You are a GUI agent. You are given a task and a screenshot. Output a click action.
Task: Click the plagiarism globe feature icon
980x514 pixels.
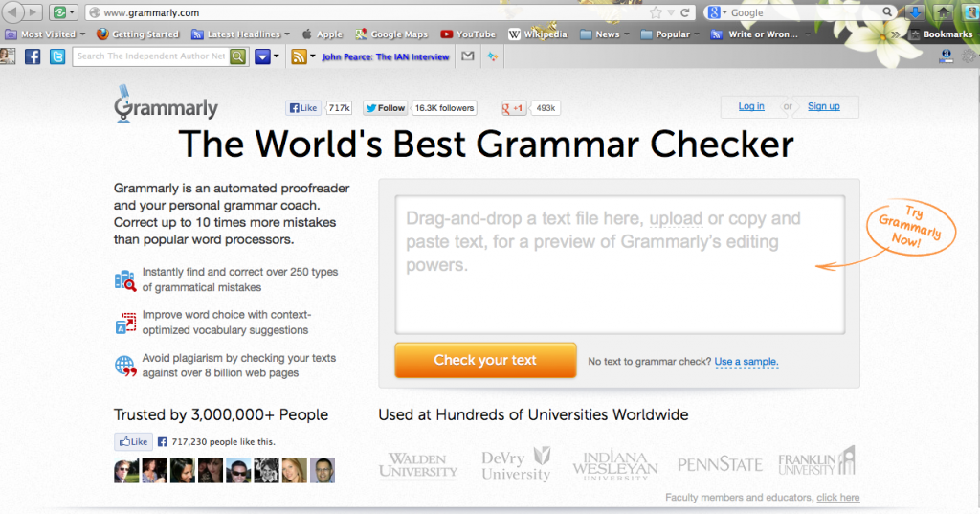125,367
